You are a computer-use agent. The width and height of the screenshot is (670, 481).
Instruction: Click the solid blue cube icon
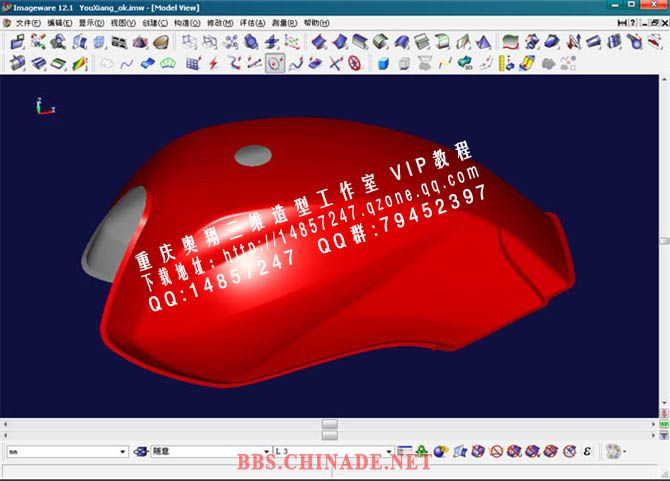(383, 64)
